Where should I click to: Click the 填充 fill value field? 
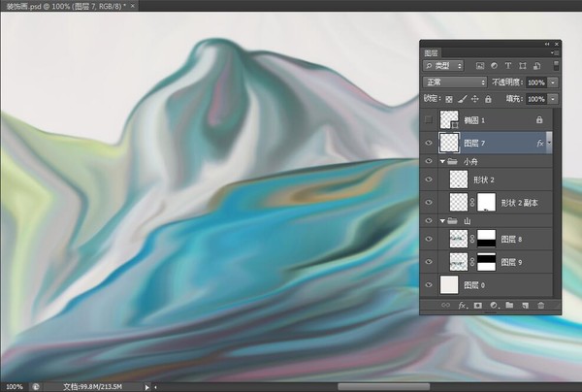click(536, 99)
